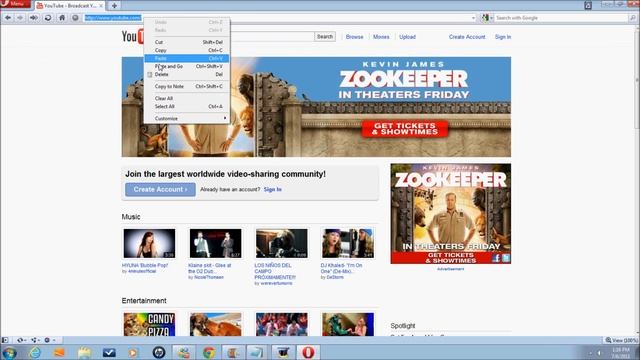This screenshot has width=640, height=360.
Task: Expand the Customize submenu
Action: coord(187,118)
